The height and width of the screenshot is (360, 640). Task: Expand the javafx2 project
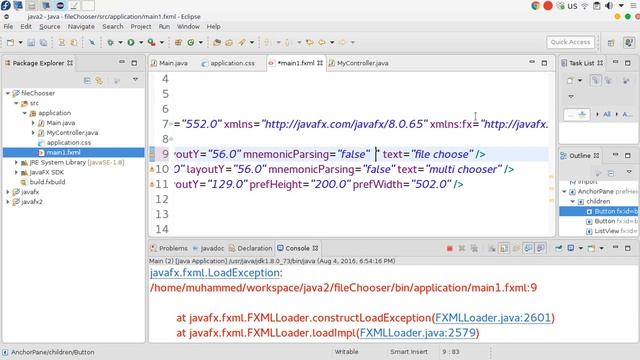click(8, 202)
